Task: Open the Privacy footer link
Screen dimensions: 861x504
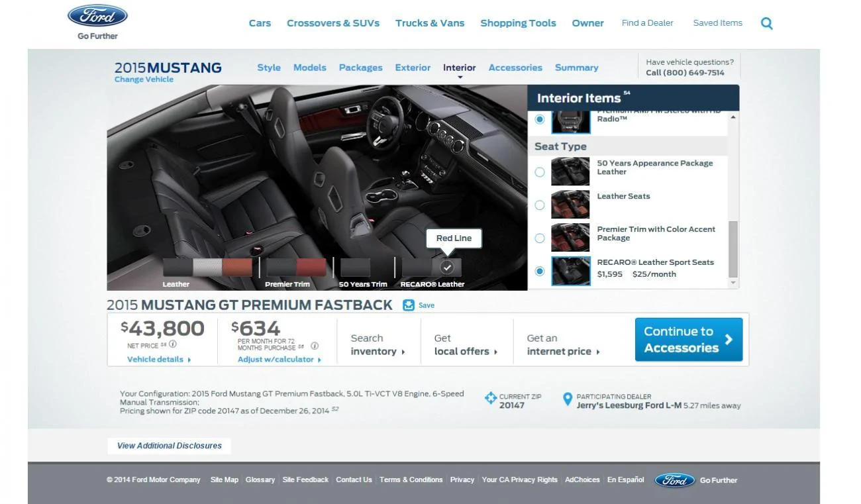Action: tap(462, 480)
